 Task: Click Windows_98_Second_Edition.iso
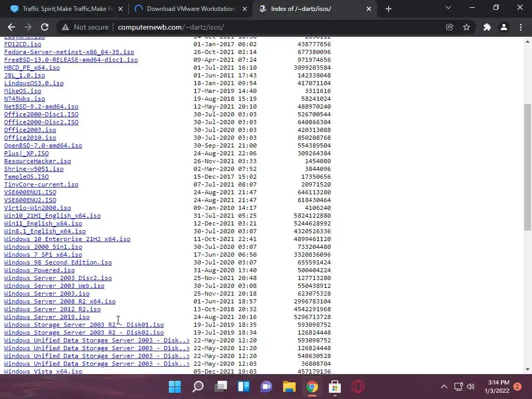point(58,262)
